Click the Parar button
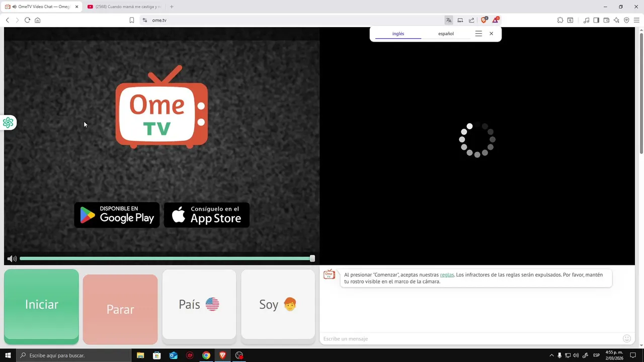This screenshot has width=644, height=362. pos(120,309)
